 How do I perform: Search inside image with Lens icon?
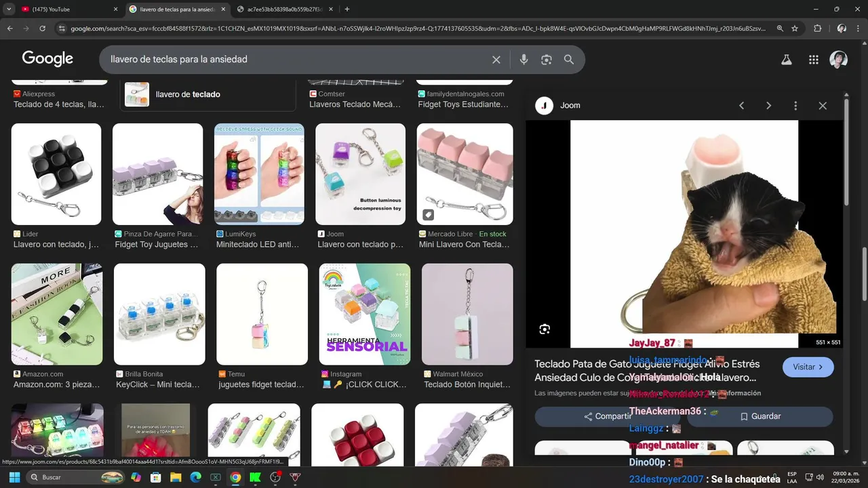tap(545, 329)
